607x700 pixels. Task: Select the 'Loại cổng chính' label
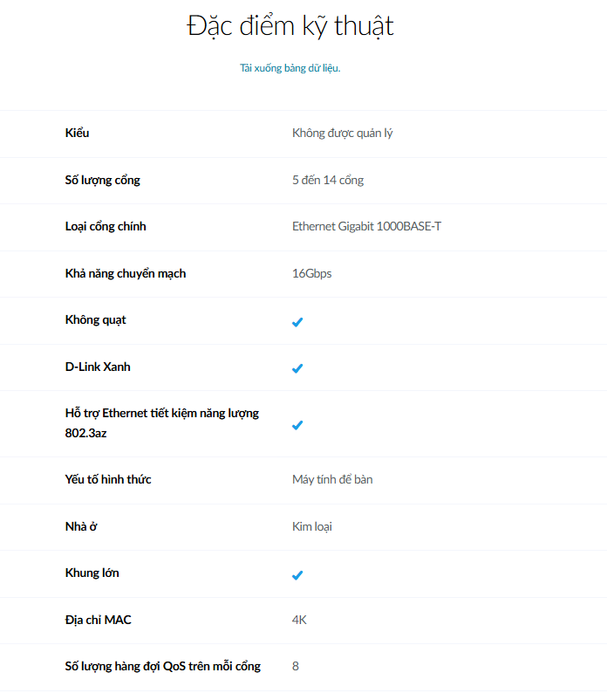[106, 227]
